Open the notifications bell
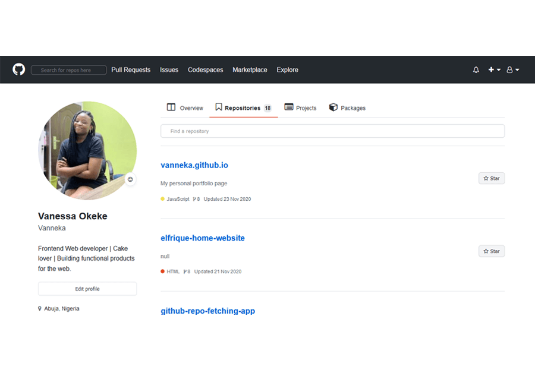Screen dimensions: 535x392 tap(476, 69)
